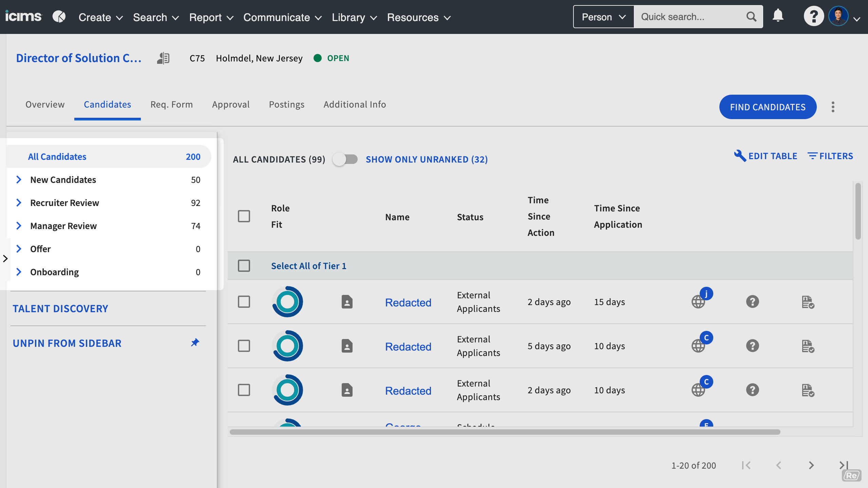Click document check icon in 5 days ago row
This screenshot has width=868, height=488.
808,346
